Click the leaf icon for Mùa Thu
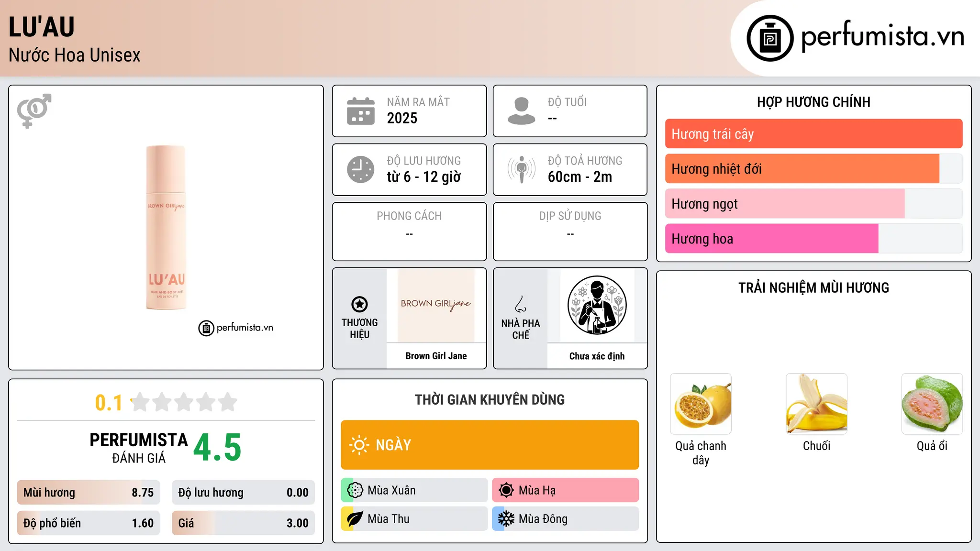Screen dimensions: 980x551 click(x=355, y=519)
